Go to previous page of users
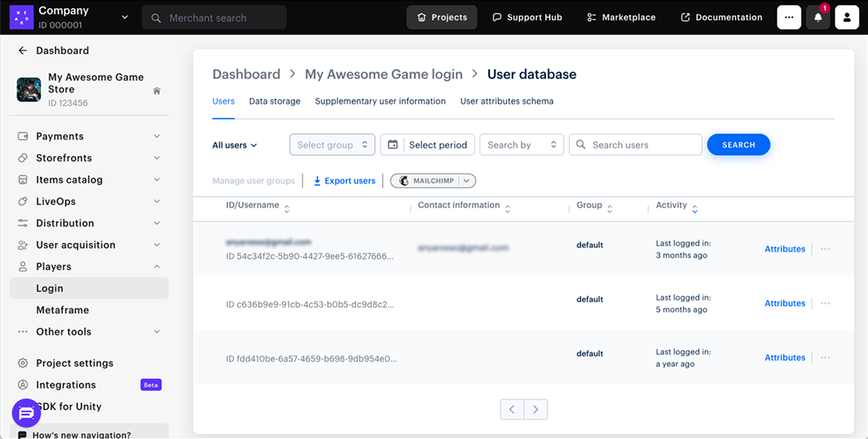The image size is (868, 439). [x=512, y=409]
